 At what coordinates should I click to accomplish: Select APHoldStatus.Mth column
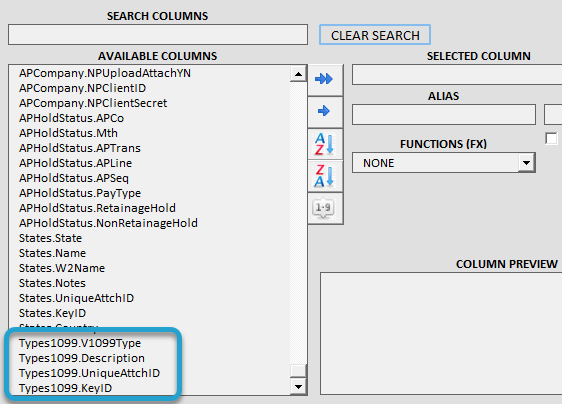(68, 133)
